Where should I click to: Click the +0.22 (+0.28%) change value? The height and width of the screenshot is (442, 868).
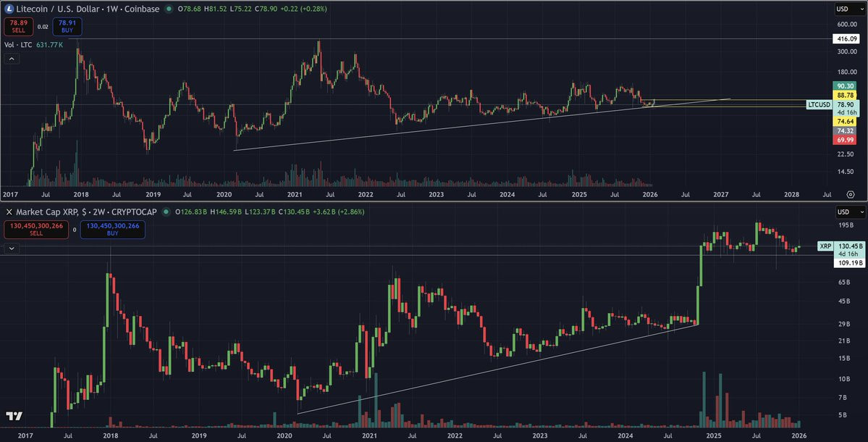point(303,9)
